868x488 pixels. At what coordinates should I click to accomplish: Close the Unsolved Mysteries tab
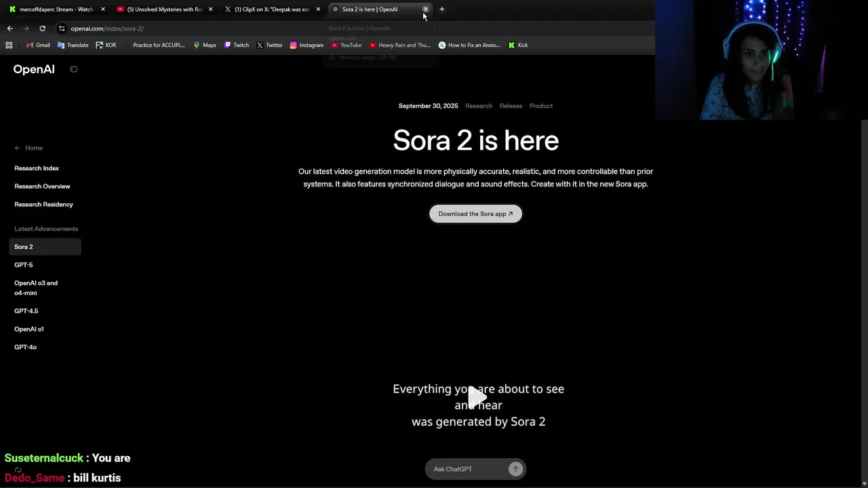pos(211,9)
